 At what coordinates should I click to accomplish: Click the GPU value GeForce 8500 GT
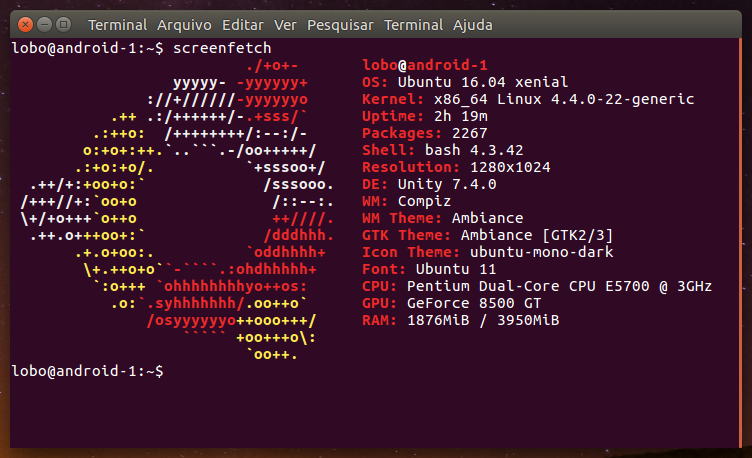coord(474,303)
